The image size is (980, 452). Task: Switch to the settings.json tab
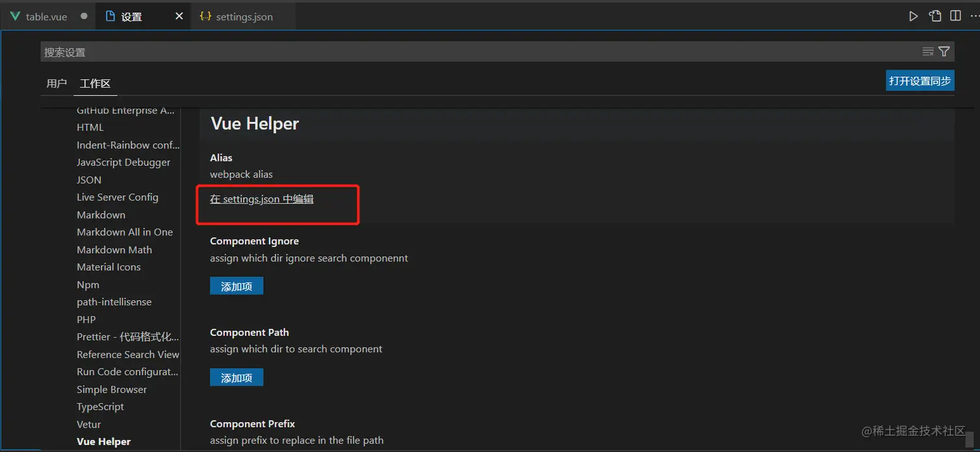point(244,16)
